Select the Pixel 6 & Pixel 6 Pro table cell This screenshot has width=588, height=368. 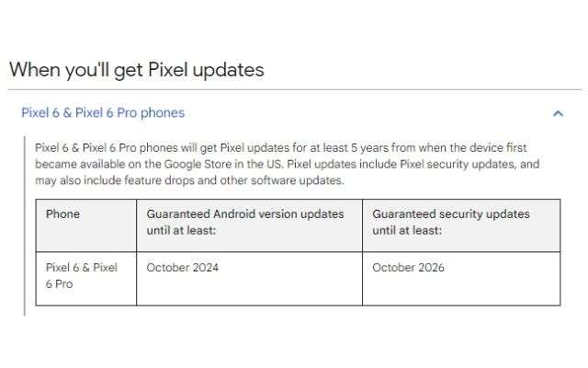pos(82,276)
